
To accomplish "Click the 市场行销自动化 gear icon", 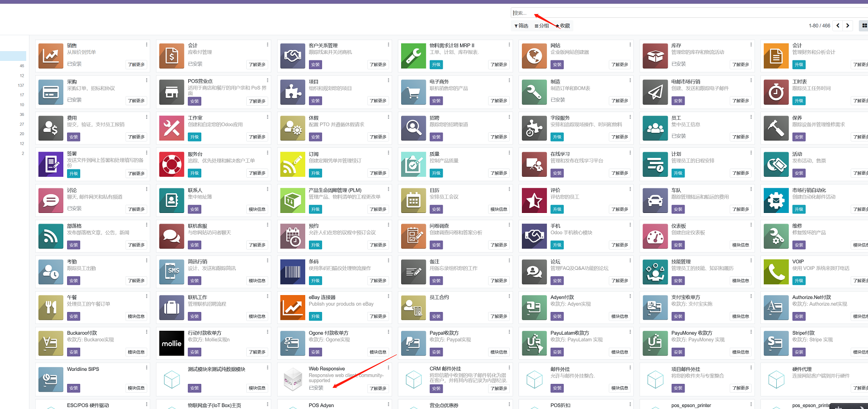I will tap(776, 201).
